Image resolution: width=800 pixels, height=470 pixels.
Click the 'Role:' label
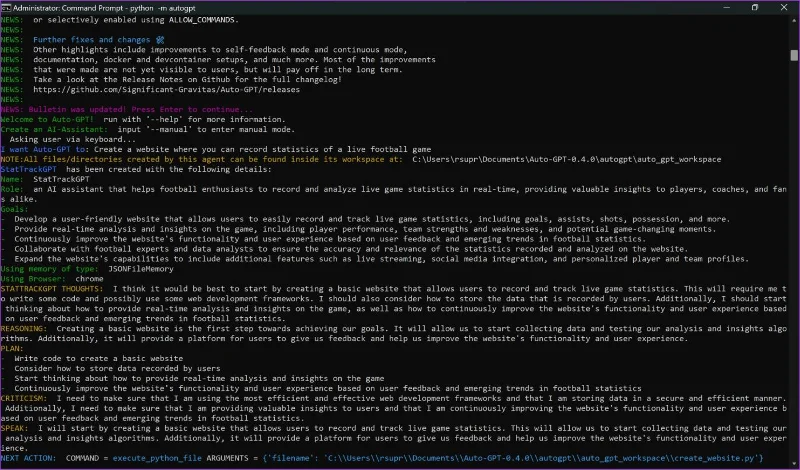pos(12,189)
